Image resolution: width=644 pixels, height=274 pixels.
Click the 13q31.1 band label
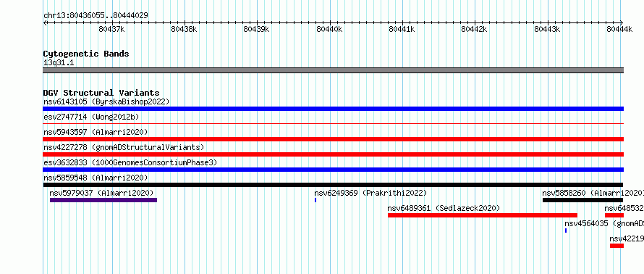click(59, 63)
